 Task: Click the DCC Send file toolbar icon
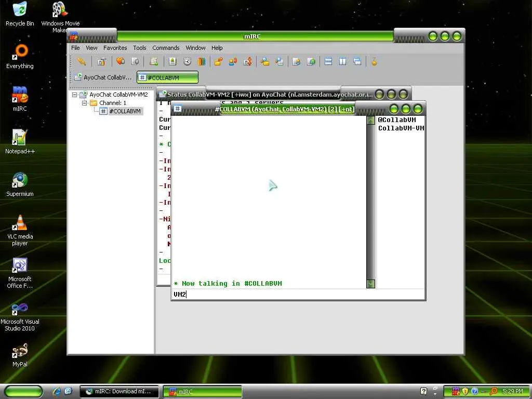219,61
